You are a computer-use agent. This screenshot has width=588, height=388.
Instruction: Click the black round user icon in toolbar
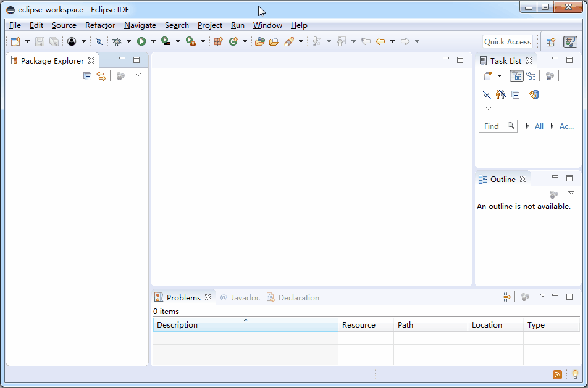click(x=72, y=41)
